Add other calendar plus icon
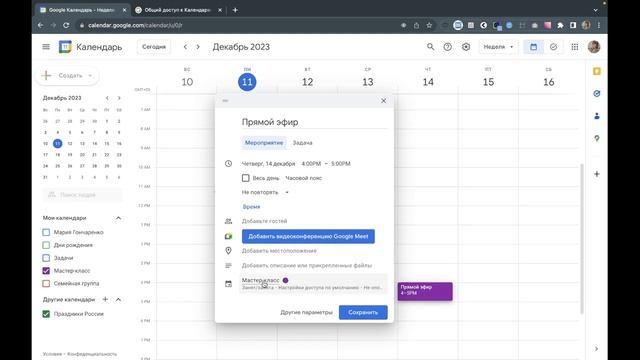The height and width of the screenshot is (360, 640). coord(105,299)
